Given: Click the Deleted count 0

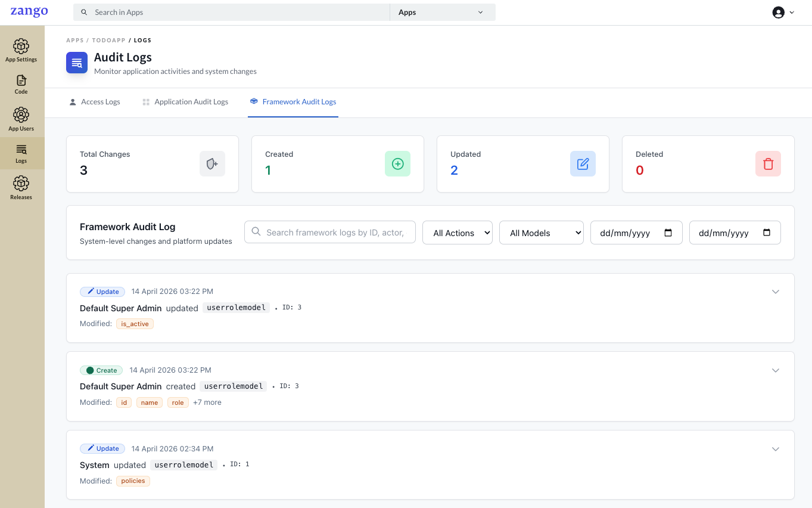Looking at the screenshot, I should click(640, 171).
